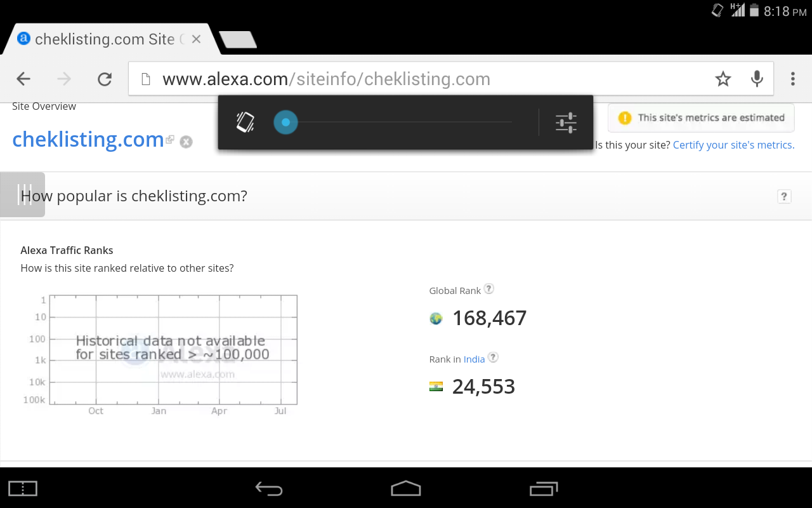The width and height of the screenshot is (812, 508).
Task: Tap the clock showing 8:18 PM
Action: 785,11
